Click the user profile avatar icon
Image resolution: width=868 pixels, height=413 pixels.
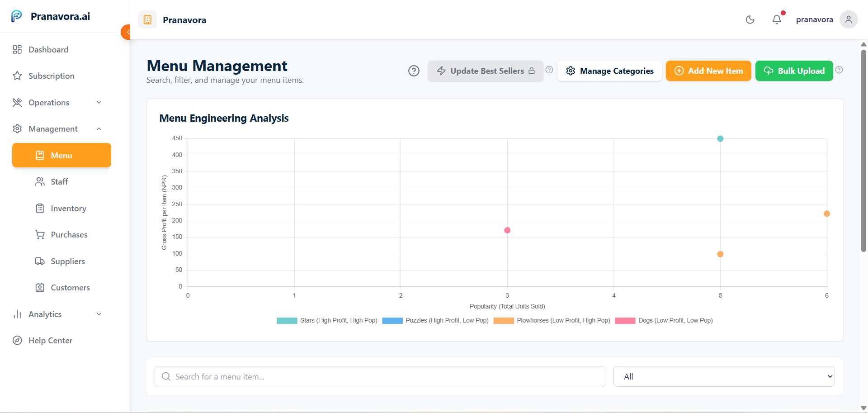click(x=848, y=19)
